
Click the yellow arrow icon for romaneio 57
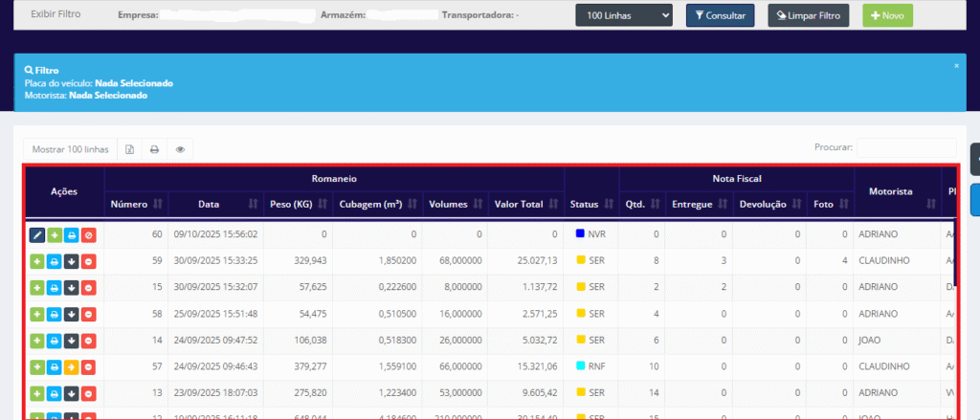click(71, 367)
